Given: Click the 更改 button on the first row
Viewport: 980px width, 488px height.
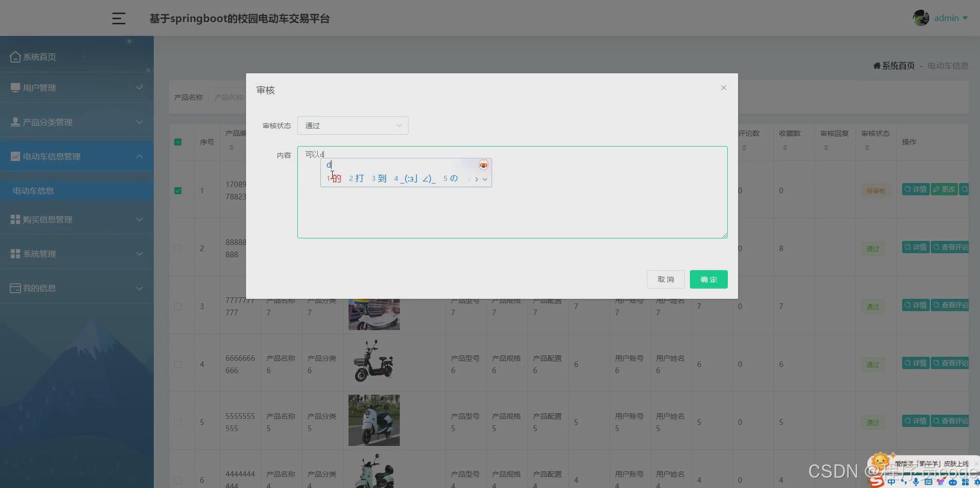Looking at the screenshot, I should (944, 189).
